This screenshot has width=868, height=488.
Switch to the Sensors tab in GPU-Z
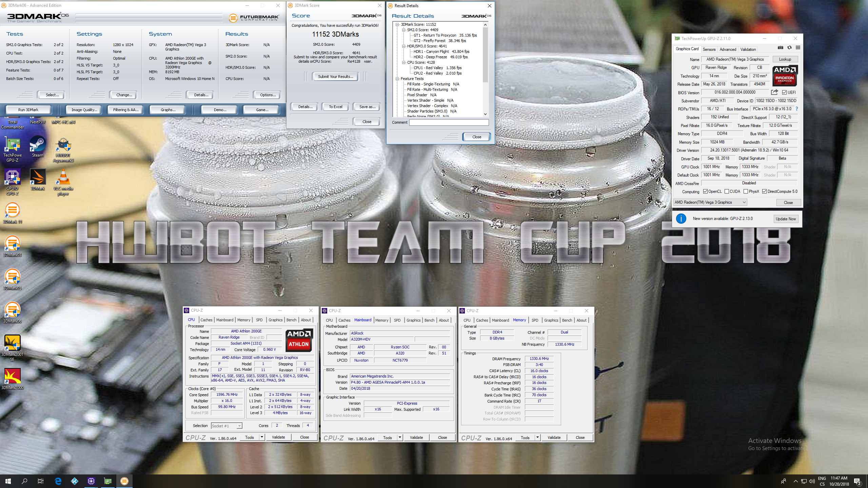pos(709,49)
